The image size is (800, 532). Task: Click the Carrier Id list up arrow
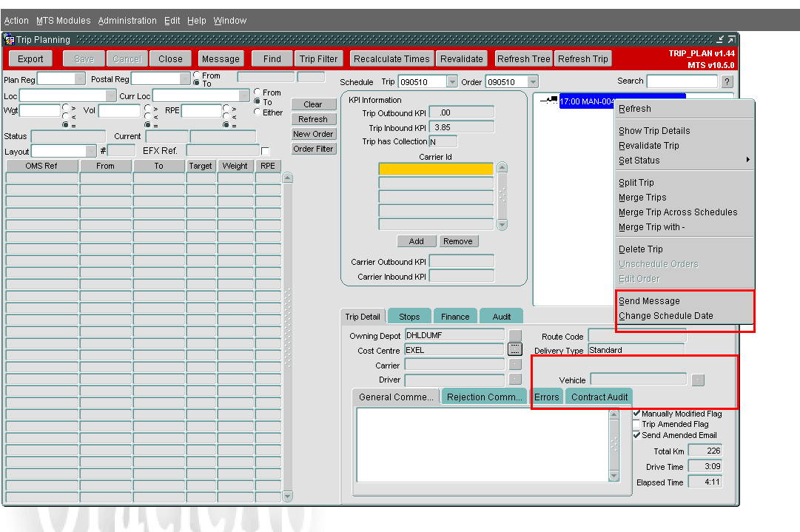tap(502, 168)
